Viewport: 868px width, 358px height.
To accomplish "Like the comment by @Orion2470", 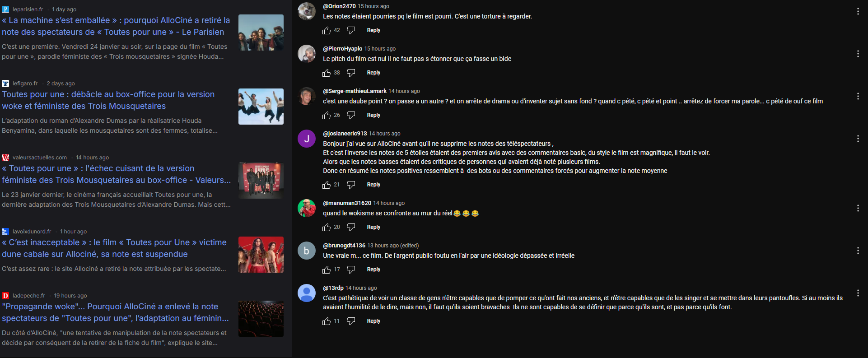I will click(x=327, y=30).
